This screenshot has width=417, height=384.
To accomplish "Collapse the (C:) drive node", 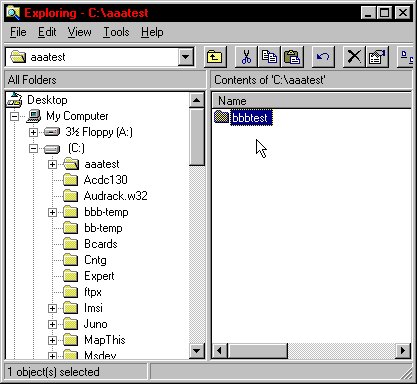I will click(33, 148).
